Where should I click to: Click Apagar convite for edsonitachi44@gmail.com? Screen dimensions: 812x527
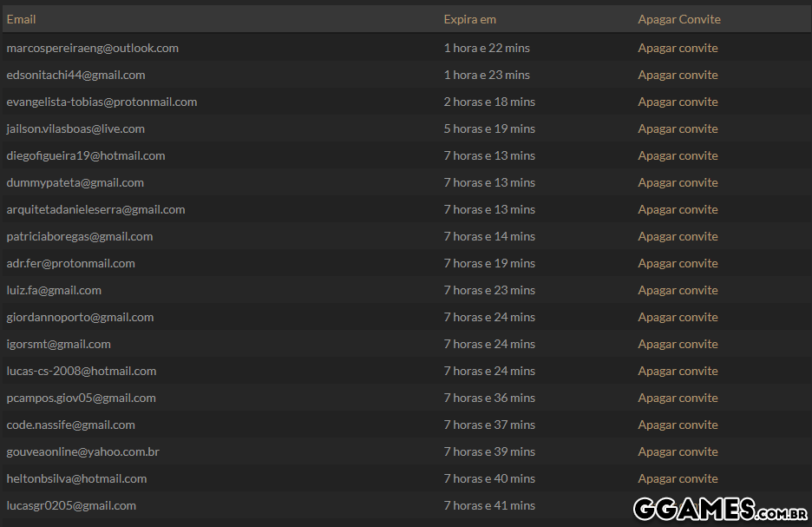pos(678,75)
